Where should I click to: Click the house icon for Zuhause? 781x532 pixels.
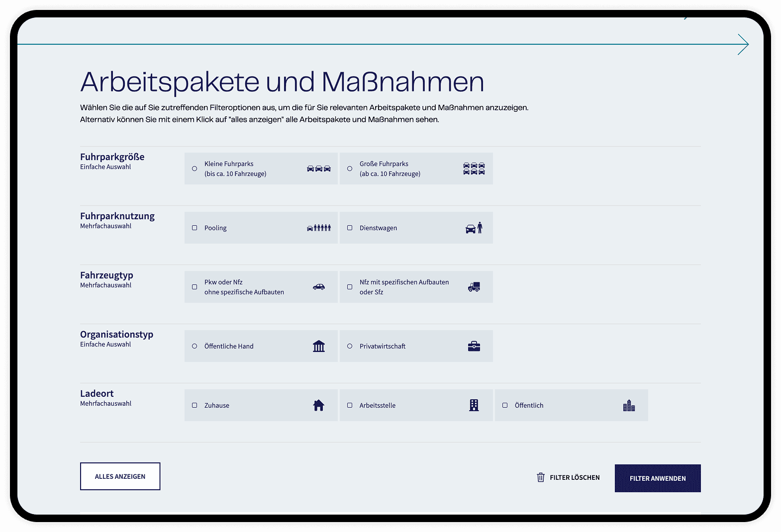(x=319, y=405)
